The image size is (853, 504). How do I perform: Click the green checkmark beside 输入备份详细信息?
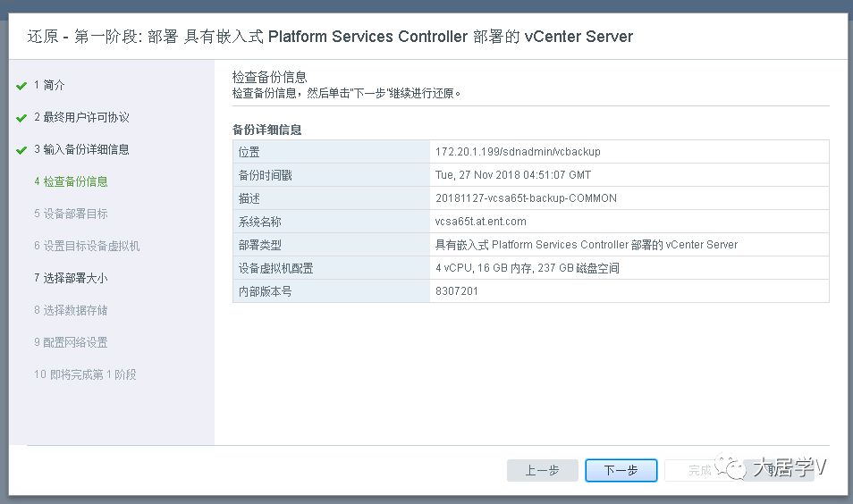click(21, 150)
